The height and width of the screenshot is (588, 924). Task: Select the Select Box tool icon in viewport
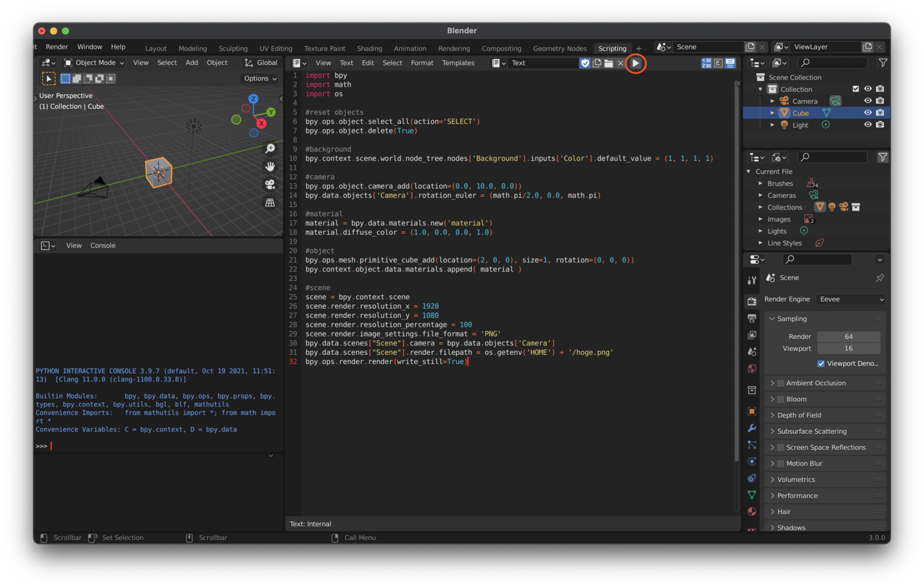49,78
